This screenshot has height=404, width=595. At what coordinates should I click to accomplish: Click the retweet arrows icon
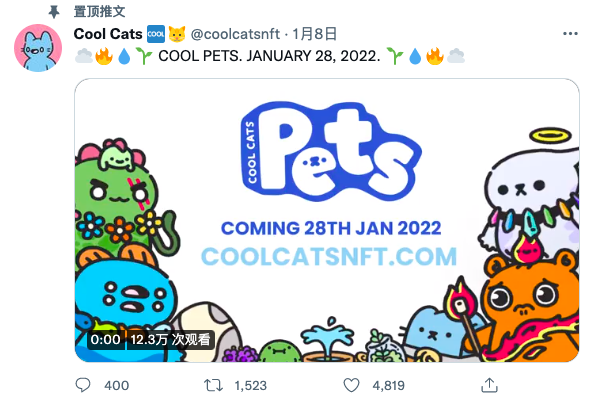coord(213,385)
